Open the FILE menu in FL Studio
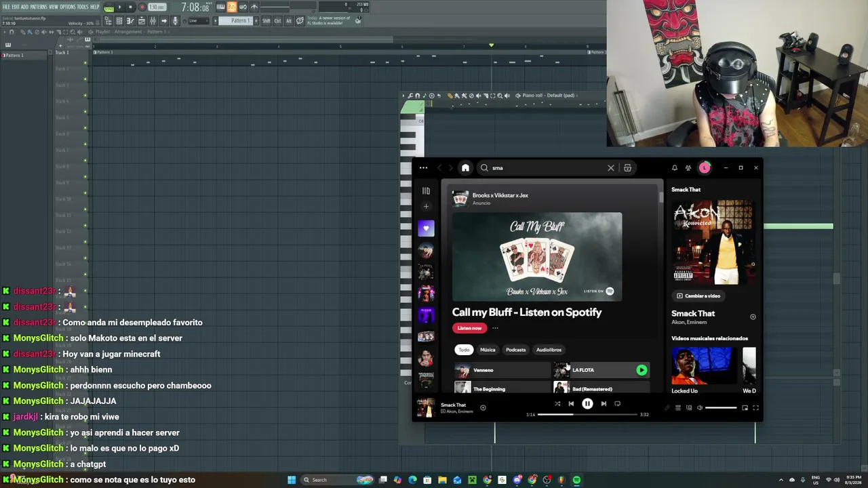The height and width of the screenshot is (488, 868). click(x=6, y=7)
